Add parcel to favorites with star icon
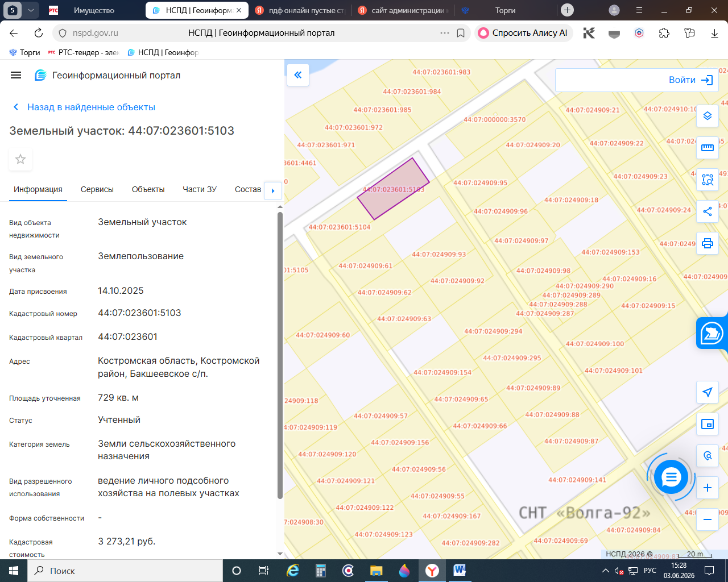The height and width of the screenshot is (582, 728). 20,159
